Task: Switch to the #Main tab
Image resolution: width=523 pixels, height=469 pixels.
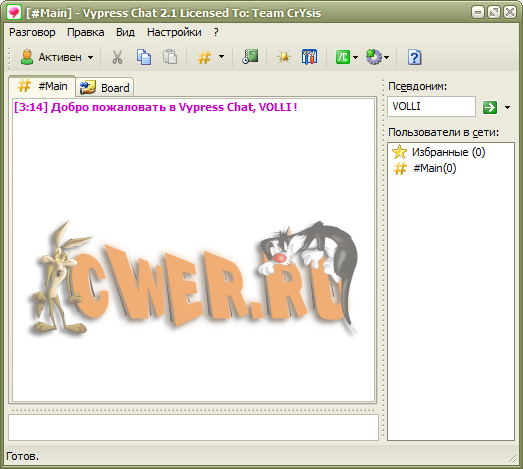Action: tap(43, 86)
